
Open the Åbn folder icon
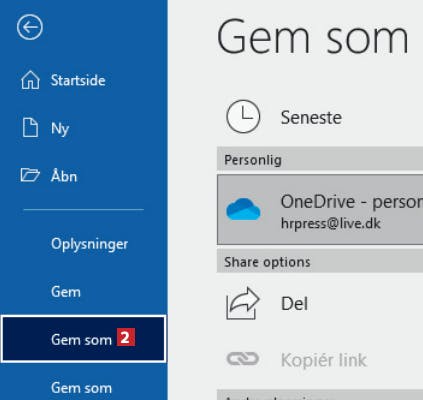[30, 175]
